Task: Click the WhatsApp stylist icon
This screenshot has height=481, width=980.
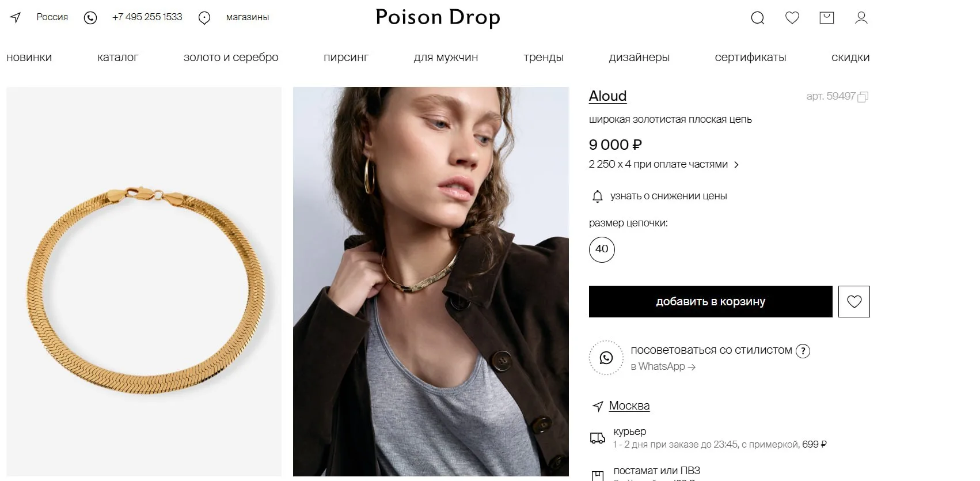Action: 606,358
